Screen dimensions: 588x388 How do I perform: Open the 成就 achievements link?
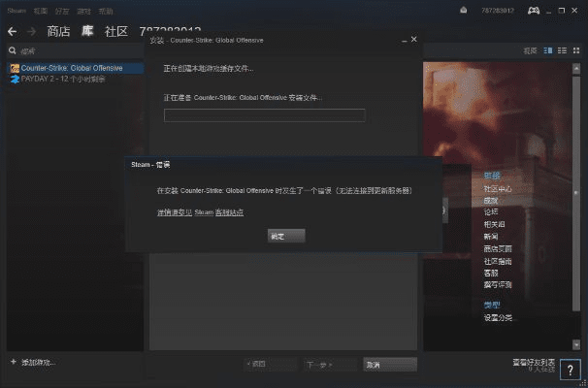491,201
